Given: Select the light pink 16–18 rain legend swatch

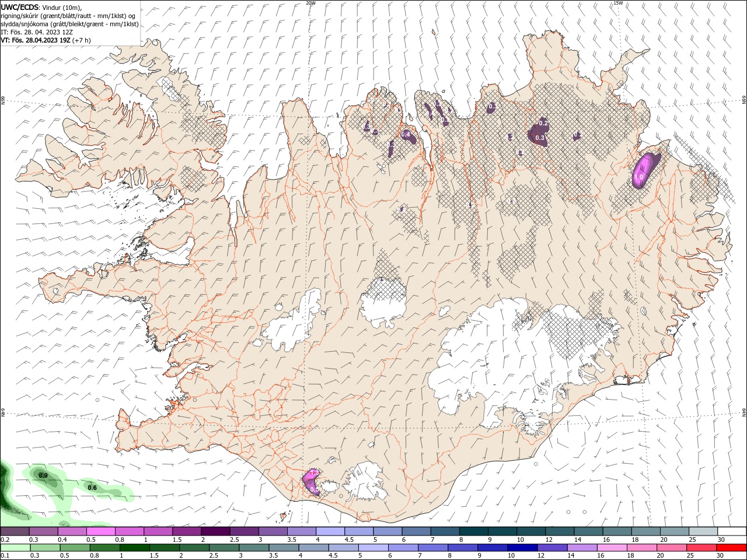Looking at the screenshot, I should [x=611, y=548].
